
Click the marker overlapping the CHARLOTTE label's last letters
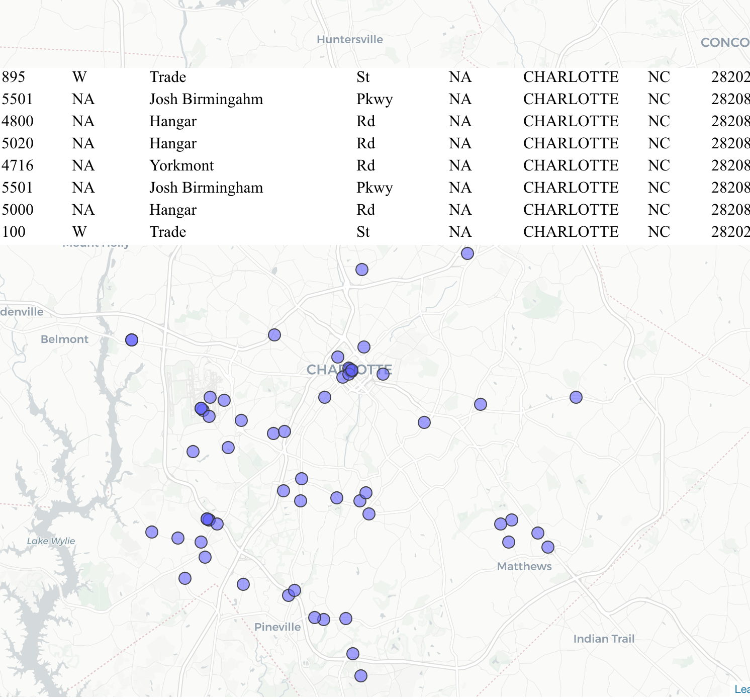point(383,374)
